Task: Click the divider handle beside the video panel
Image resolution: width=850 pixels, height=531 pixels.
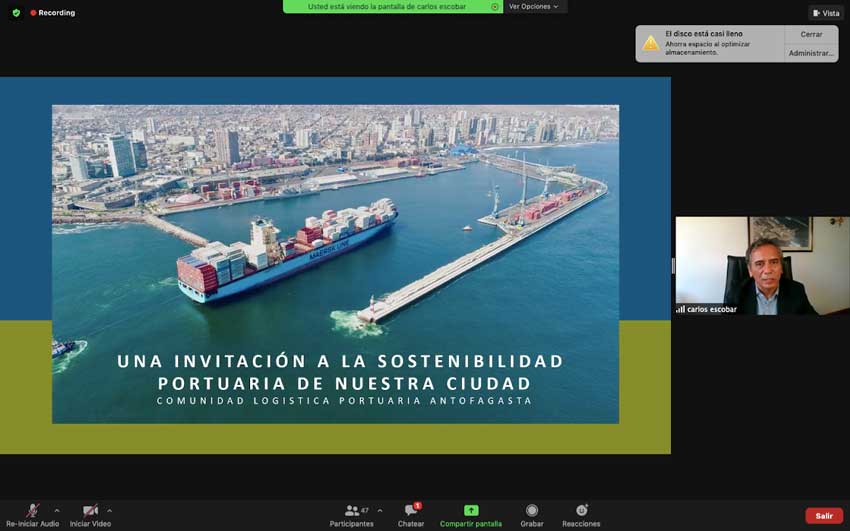Action: click(672, 266)
